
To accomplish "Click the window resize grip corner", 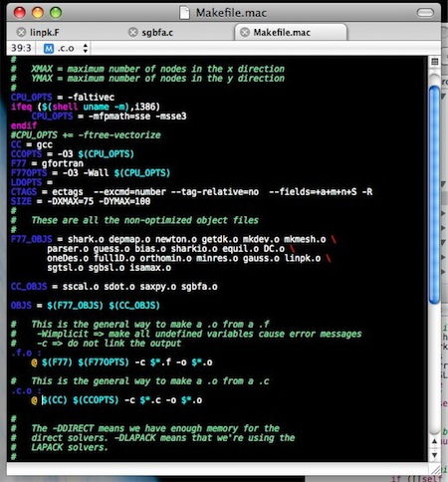I will pyautogui.click(x=435, y=468).
